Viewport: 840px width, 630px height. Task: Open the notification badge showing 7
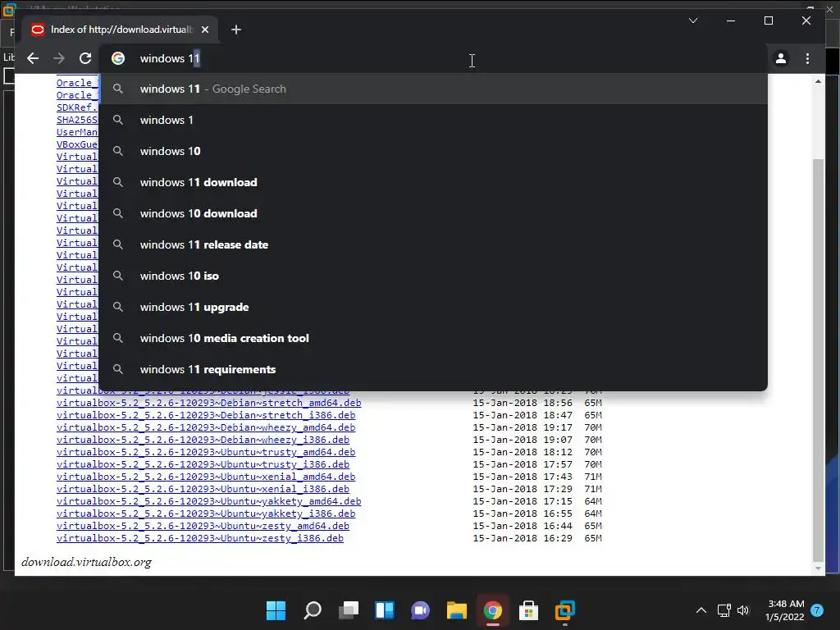[x=816, y=610]
